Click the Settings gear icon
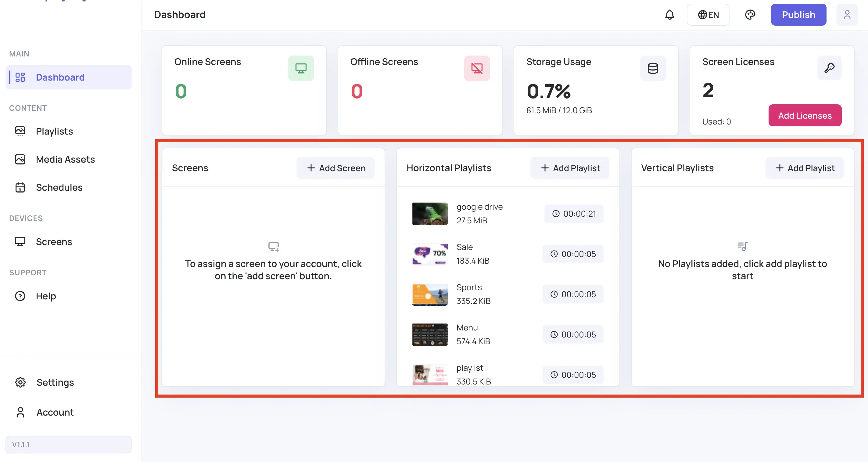Viewport: 868px width, 462px height. (20, 382)
